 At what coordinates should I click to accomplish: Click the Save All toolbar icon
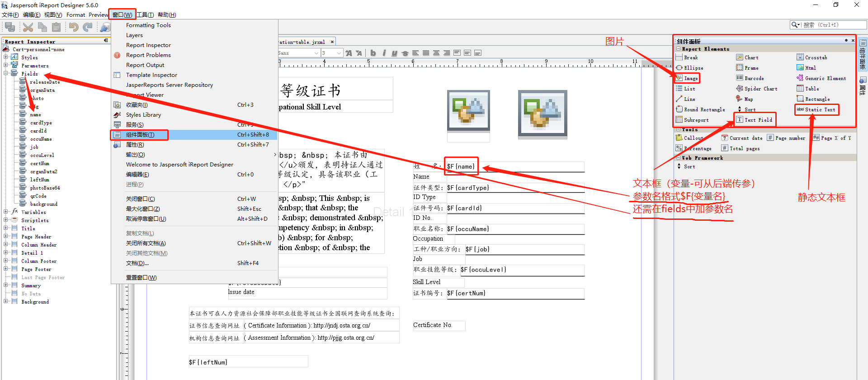point(10,28)
